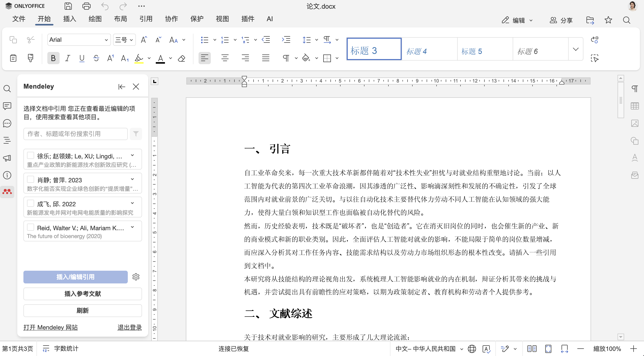Open the Comments panel in left sidebar

(7, 106)
